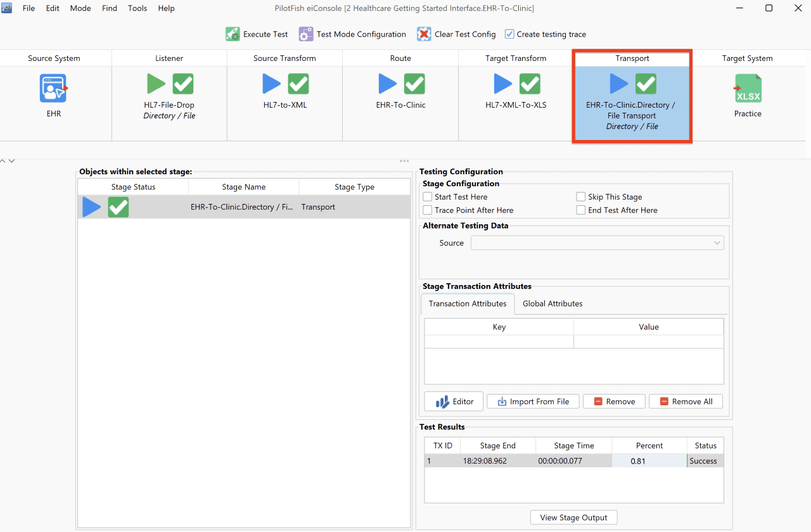
Task: Click the Stage Status column header
Action: pyautogui.click(x=133, y=187)
